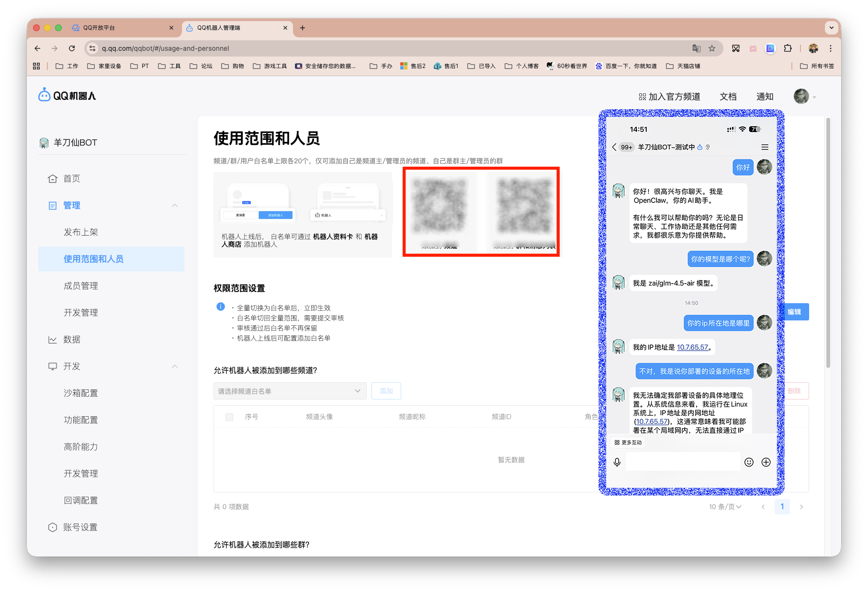868x592 pixels.
Task: Open the hamburger menu in the chat header
Action: [x=764, y=147]
